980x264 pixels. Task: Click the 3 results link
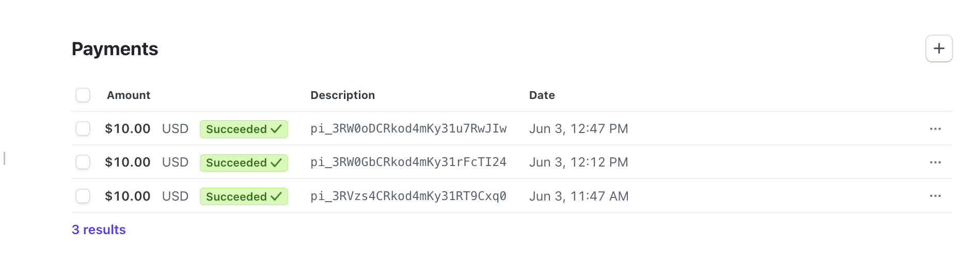tap(99, 230)
